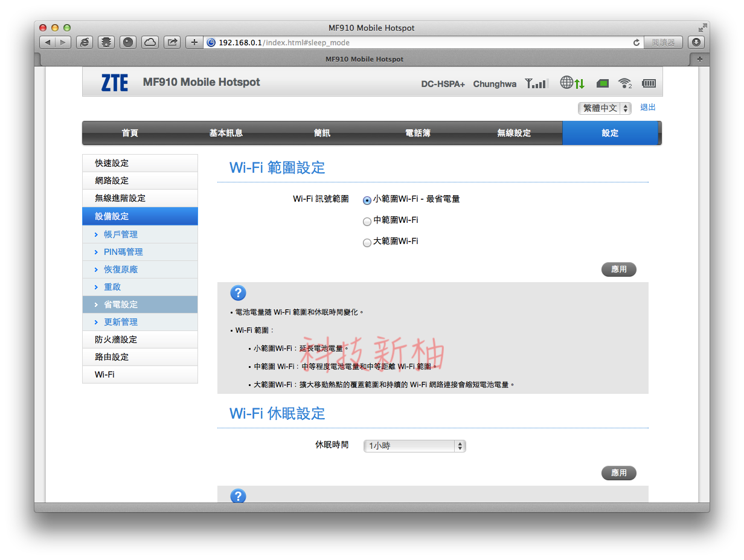744x560 pixels.
Task: Click the signal strength bars icon
Action: click(537, 83)
